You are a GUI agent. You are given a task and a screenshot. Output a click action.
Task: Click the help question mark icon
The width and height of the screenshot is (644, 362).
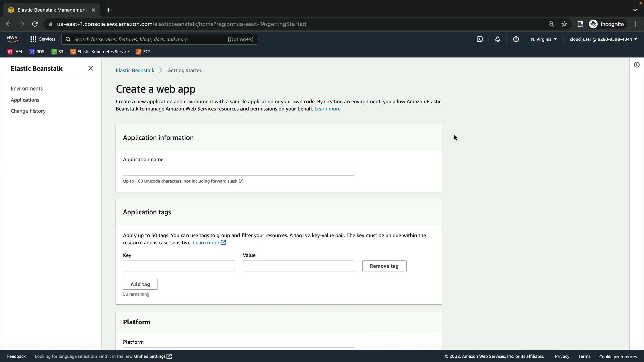pos(516,39)
